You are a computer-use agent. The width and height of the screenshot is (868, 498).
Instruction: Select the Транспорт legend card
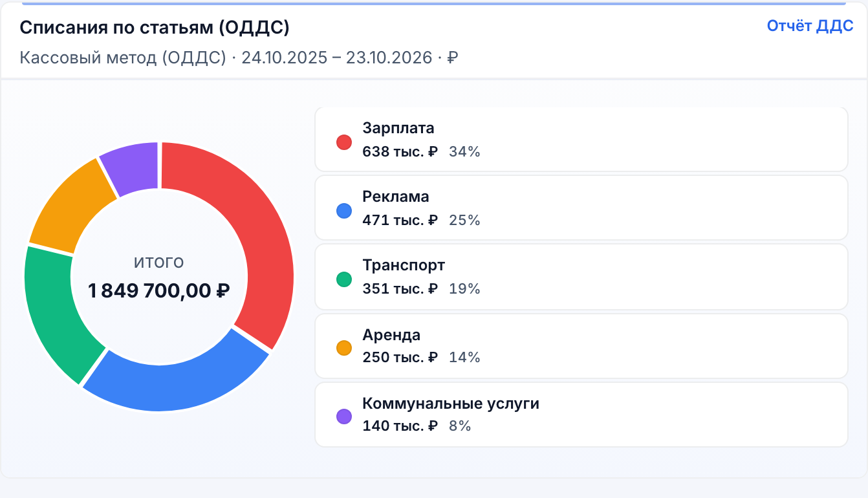pos(581,277)
